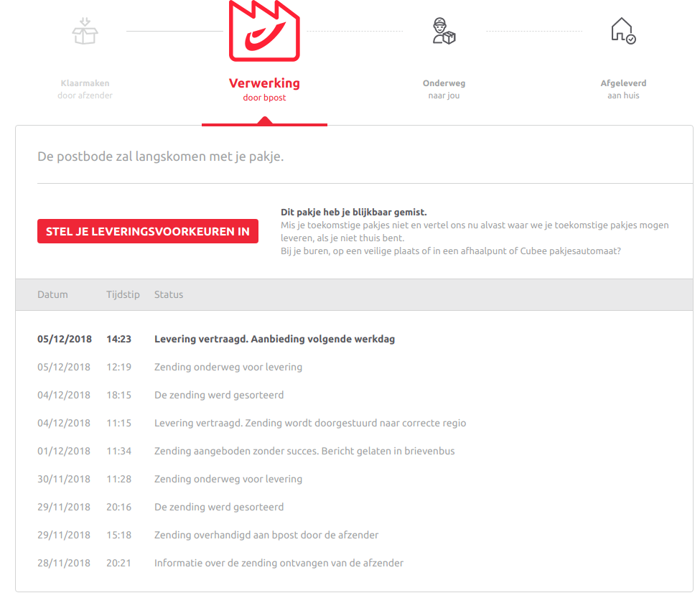Click the De postbode zal langskomen message
Image resolution: width=700 pixels, height=598 pixels.
pos(160,156)
